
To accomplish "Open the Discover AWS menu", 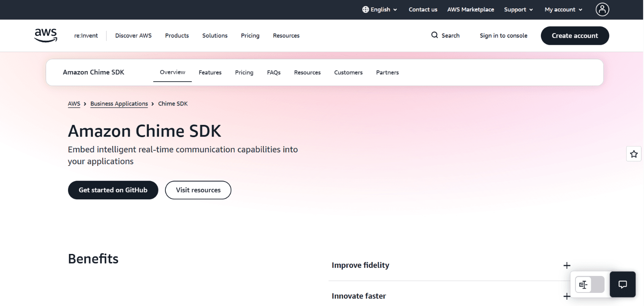I will 133,36.
